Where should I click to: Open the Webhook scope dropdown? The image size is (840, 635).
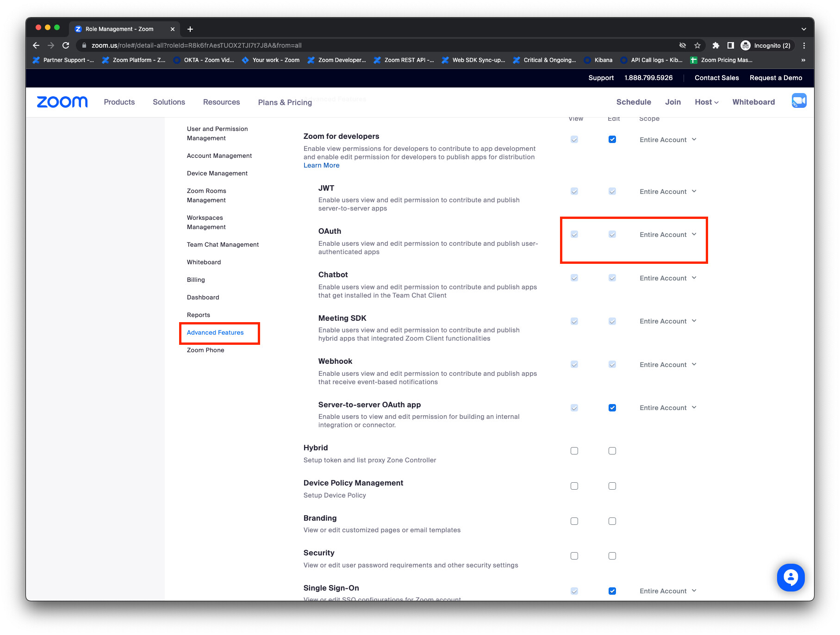[x=668, y=365]
